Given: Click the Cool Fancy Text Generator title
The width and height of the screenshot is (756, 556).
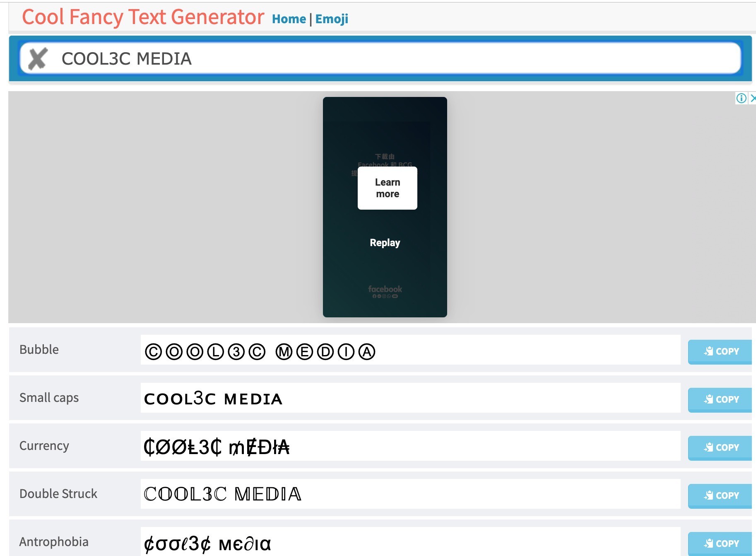Looking at the screenshot, I should [x=143, y=17].
